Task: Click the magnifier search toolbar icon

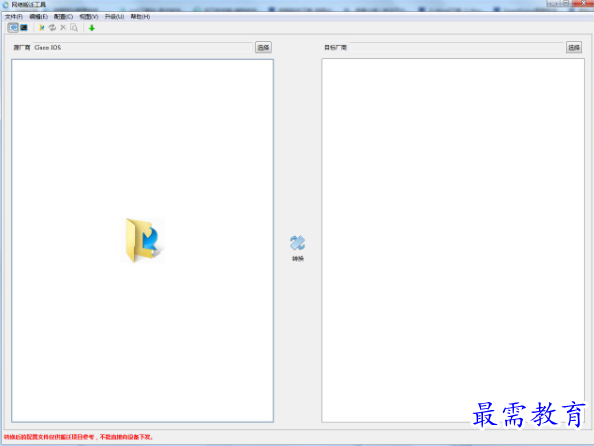Action: [x=74, y=28]
